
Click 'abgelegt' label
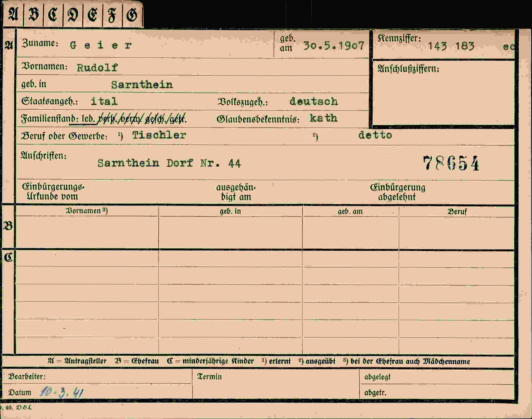tap(377, 377)
